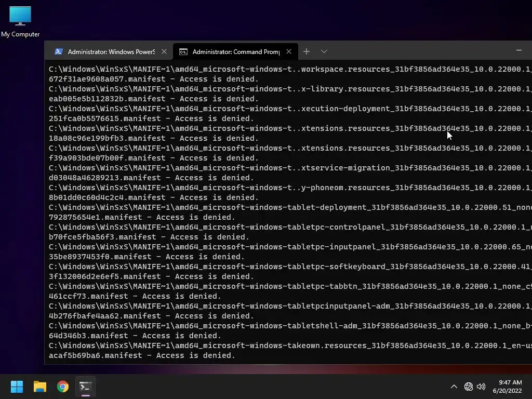This screenshot has width=532, height=399.
Task: Click the line with 251fca0b5576615.manifest
Action: point(151,118)
